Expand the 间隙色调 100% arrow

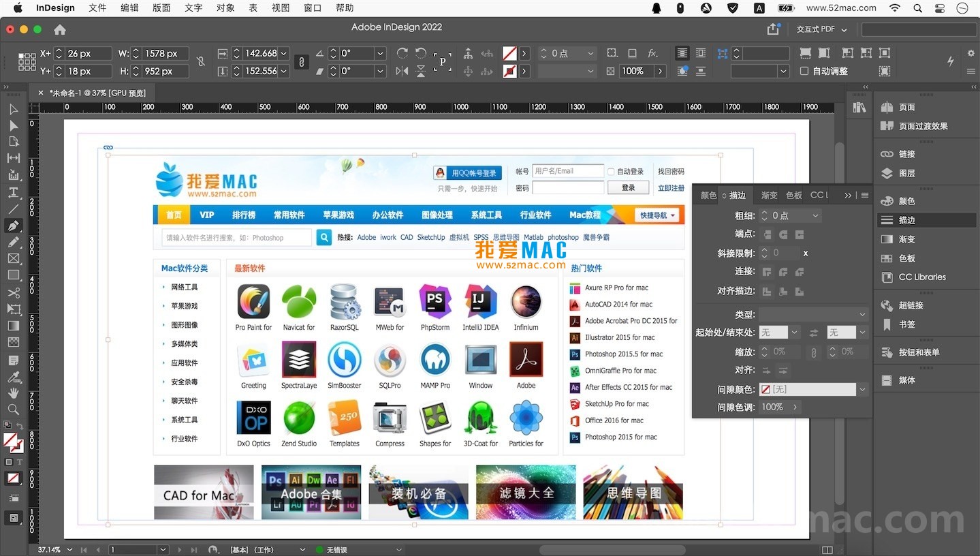[x=795, y=407]
